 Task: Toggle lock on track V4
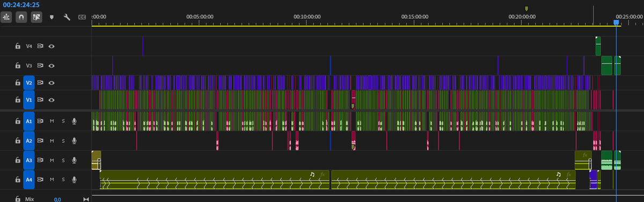click(x=18, y=46)
